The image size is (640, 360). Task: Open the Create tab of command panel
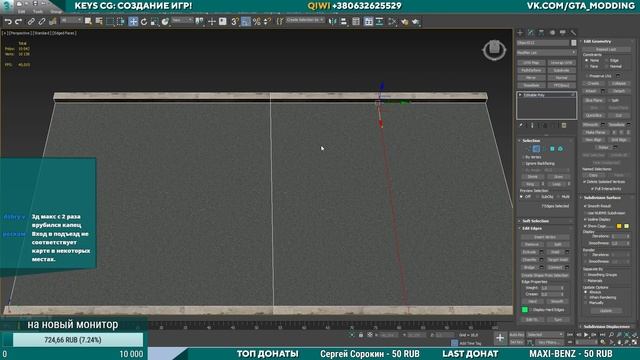(x=520, y=32)
